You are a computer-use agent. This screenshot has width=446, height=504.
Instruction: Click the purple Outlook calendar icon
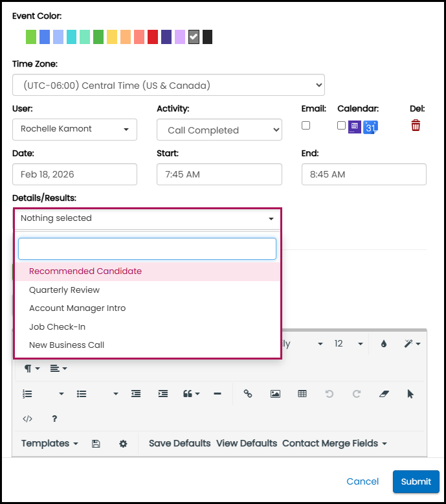click(355, 127)
